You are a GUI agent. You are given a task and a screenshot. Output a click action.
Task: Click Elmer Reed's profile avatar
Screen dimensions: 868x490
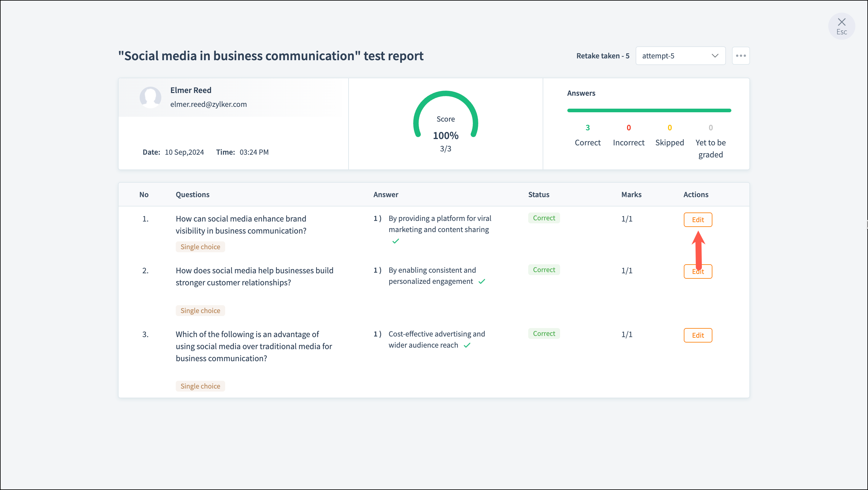[150, 98]
